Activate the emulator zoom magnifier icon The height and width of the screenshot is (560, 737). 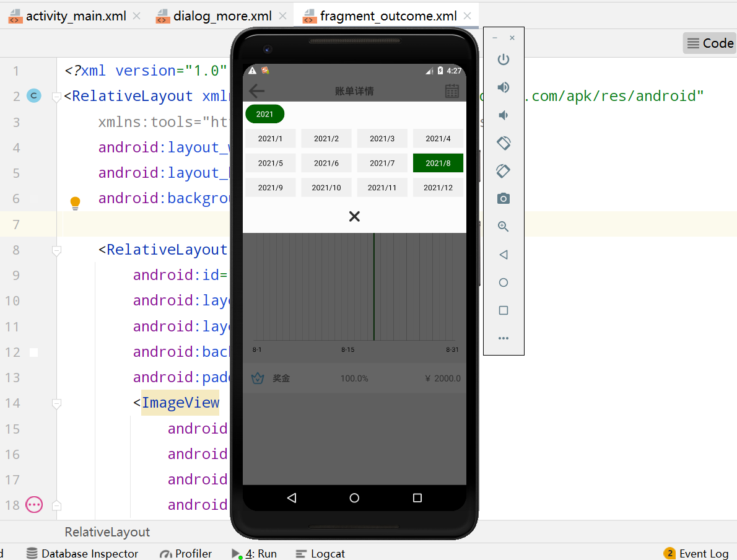click(504, 227)
